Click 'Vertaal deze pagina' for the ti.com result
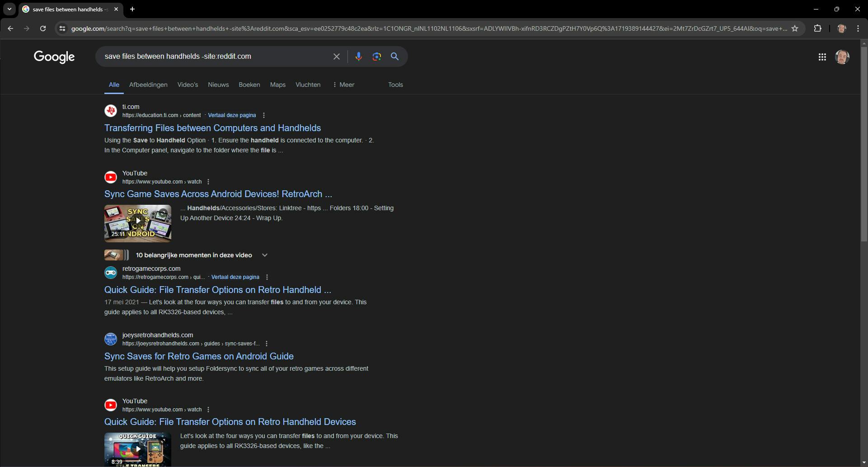 pyautogui.click(x=232, y=115)
